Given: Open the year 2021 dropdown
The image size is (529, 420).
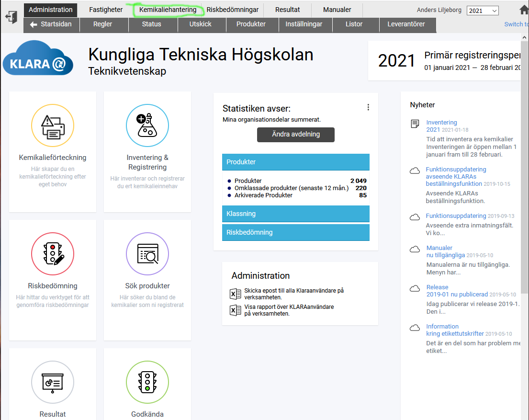Looking at the screenshot, I should click(483, 11).
